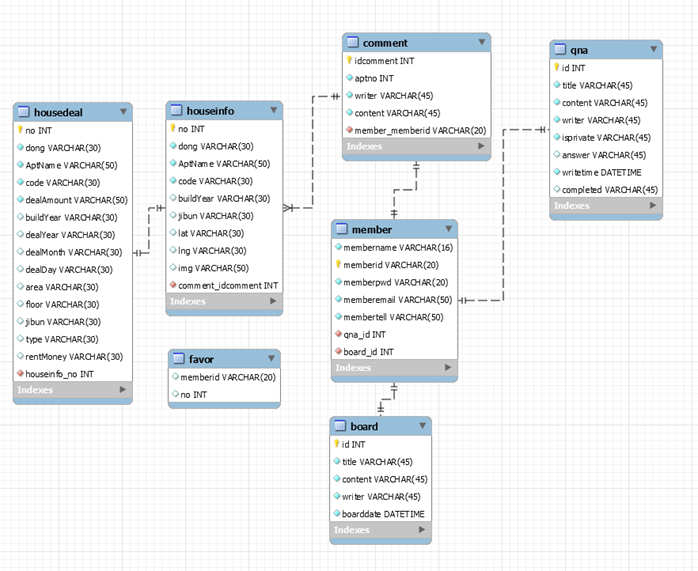Select the memberpwd VARCHAR(20) column

click(394, 282)
